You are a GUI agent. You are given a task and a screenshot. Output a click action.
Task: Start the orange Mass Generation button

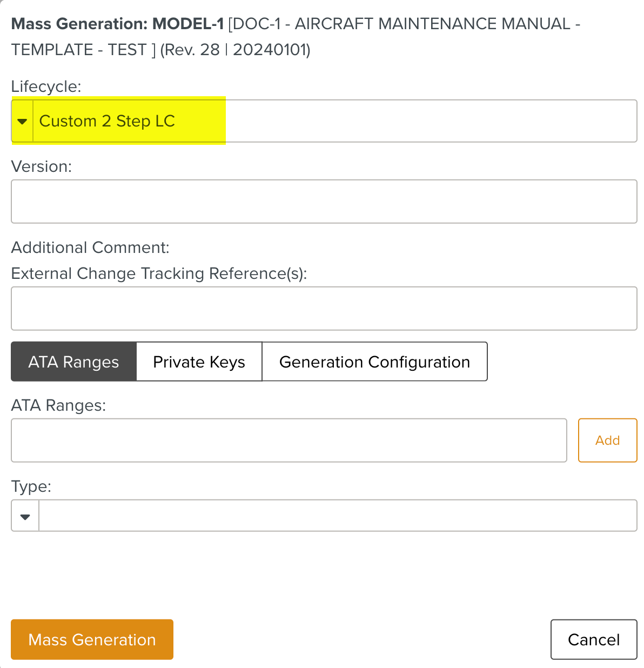pos(92,640)
